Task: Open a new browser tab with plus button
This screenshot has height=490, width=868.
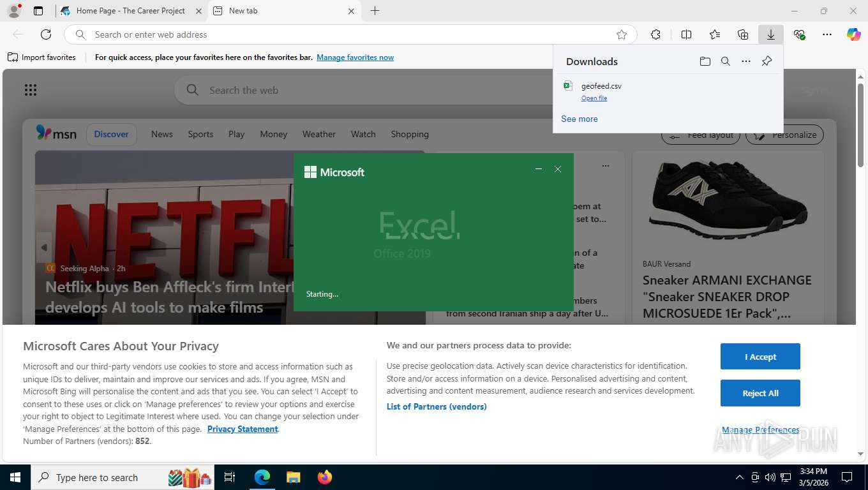Action: pyautogui.click(x=375, y=11)
